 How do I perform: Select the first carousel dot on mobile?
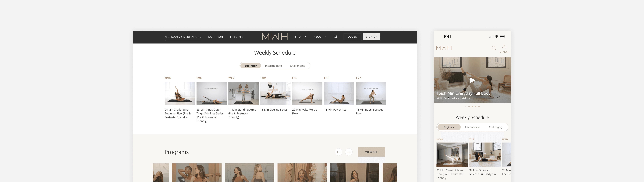[466, 107]
